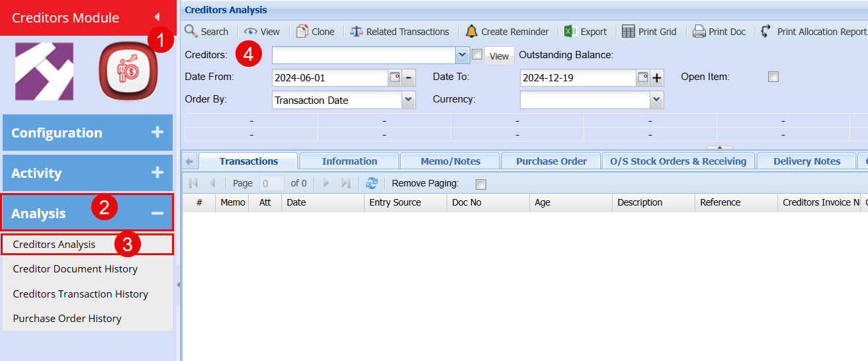Sort by the Date column header
Screen dimensions: 868x361
pyautogui.click(x=322, y=202)
